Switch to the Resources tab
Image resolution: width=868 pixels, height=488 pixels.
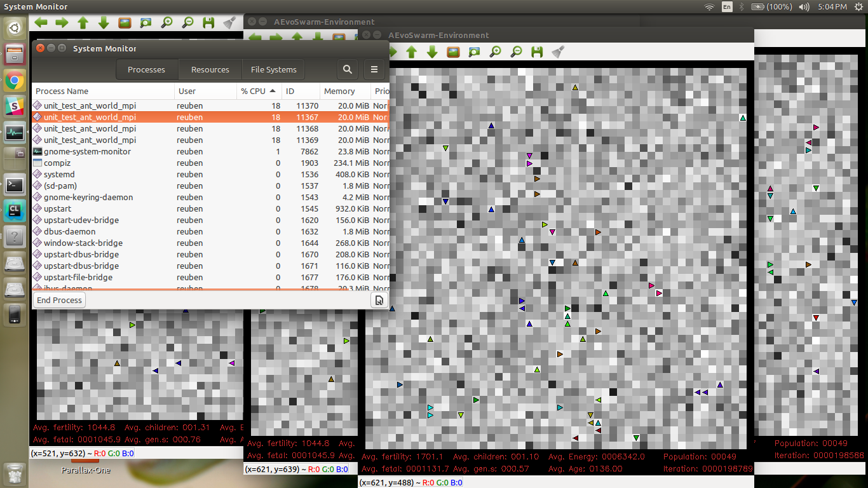pos(210,70)
